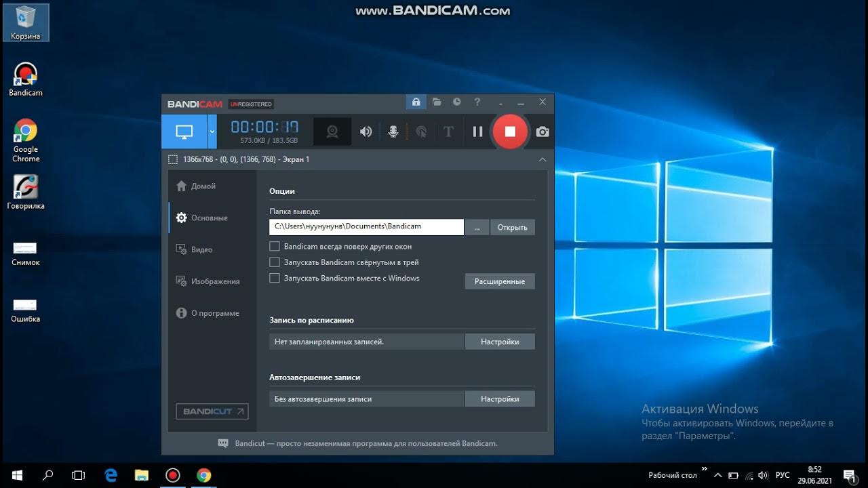Open taskbar search magnifier

[x=48, y=475]
